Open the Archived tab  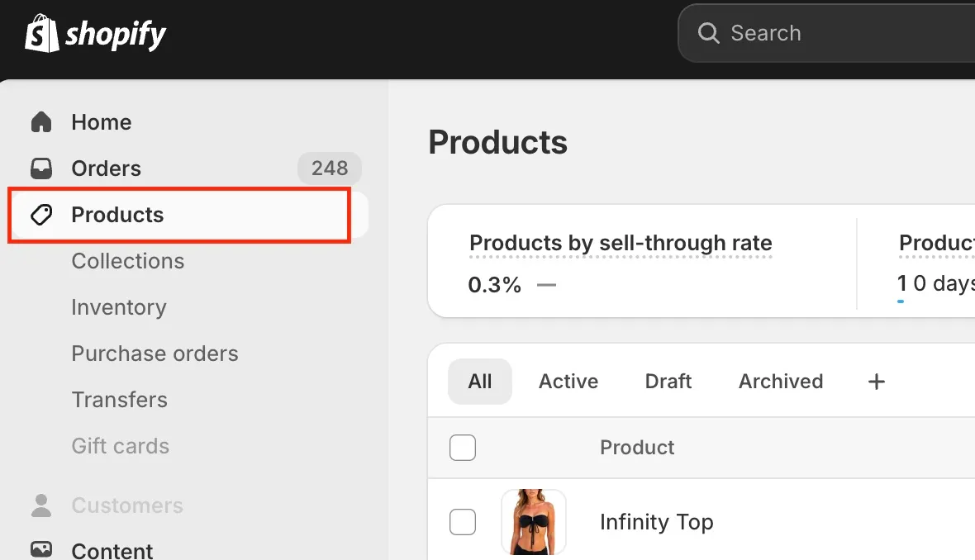click(x=781, y=381)
